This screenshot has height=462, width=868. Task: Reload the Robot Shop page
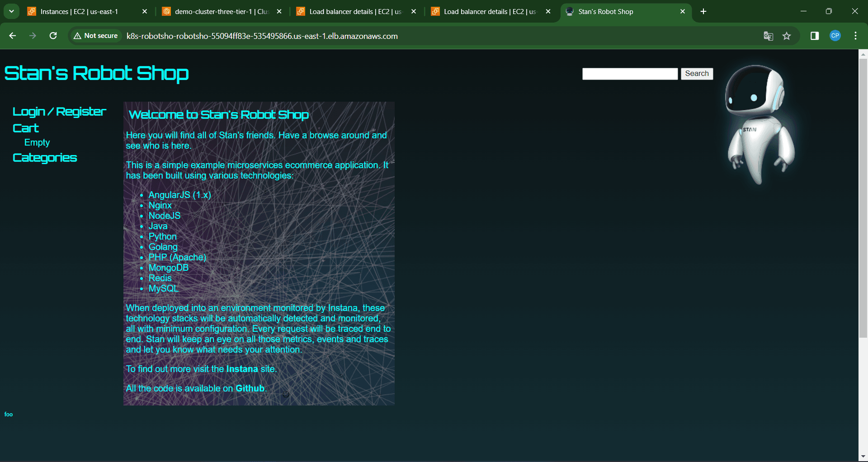point(53,36)
